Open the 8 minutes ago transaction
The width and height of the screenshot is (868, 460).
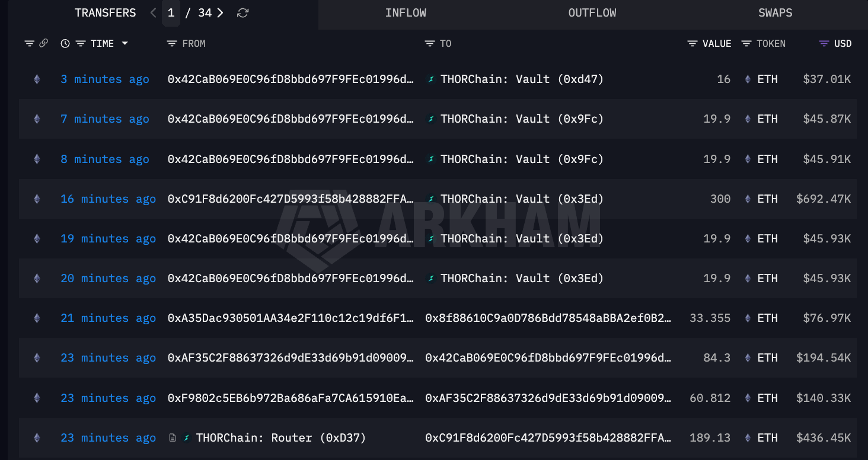click(x=105, y=159)
